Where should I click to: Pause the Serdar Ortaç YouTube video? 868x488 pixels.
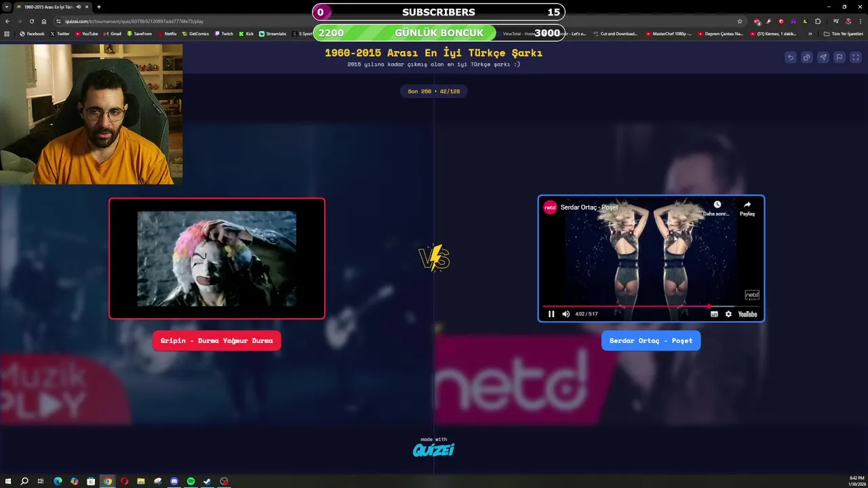pyautogui.click(x=551, y=314)
